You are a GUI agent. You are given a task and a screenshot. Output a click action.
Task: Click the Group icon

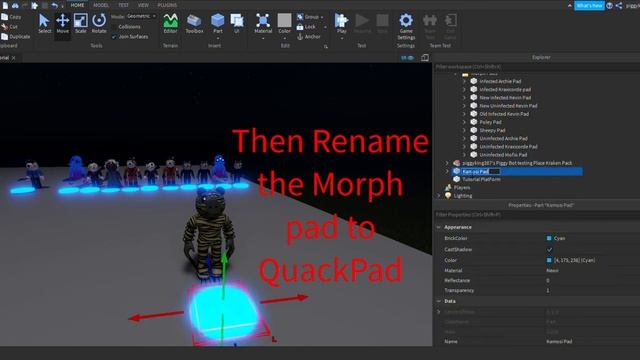click(300, 17)
